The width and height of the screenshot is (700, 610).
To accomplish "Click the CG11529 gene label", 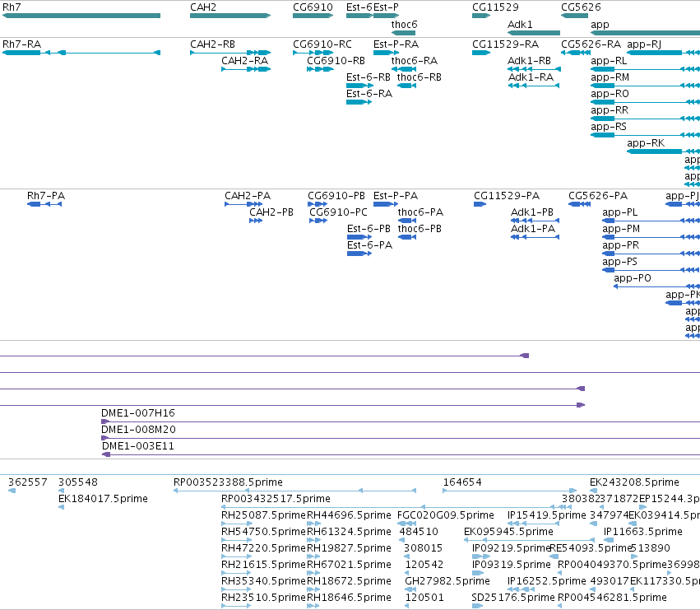I will click(x=495, y=7).
